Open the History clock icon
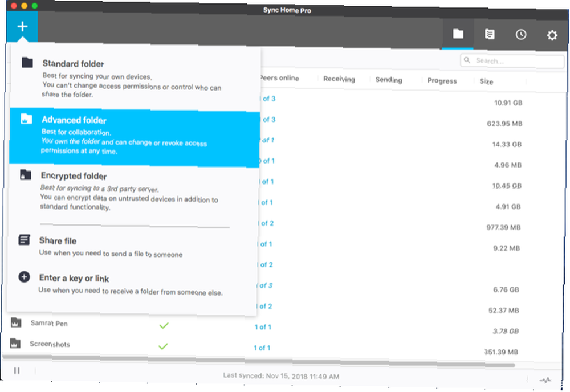 click(x=521, y=35)
